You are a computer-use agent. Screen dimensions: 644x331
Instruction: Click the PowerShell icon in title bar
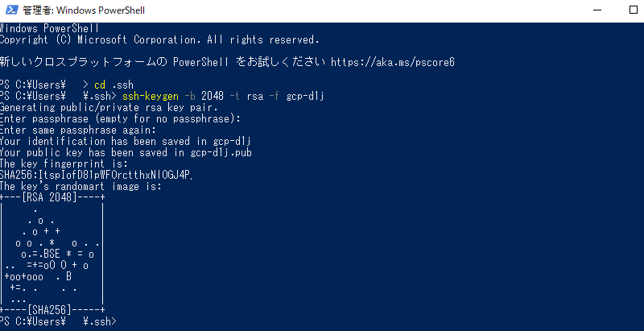11,10
